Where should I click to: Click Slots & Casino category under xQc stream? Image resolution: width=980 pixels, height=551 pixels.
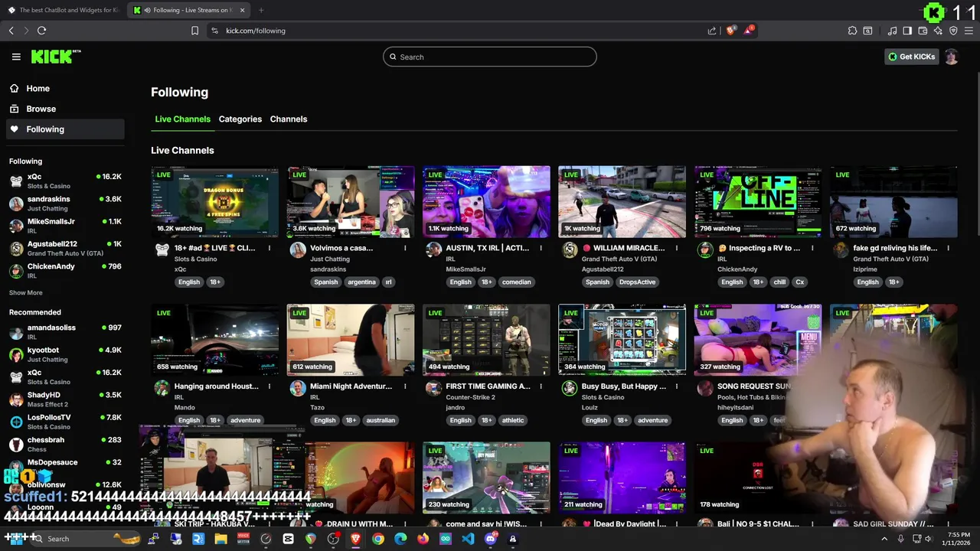(x=195, y=259)
